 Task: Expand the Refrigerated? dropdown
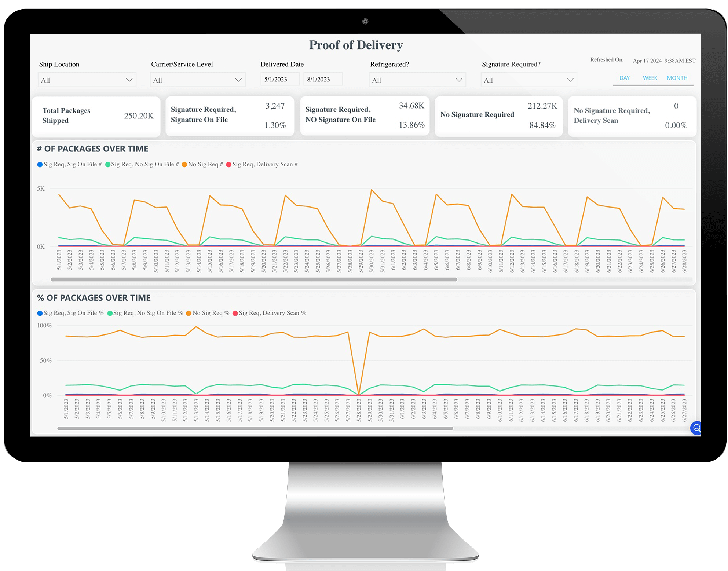417,80
